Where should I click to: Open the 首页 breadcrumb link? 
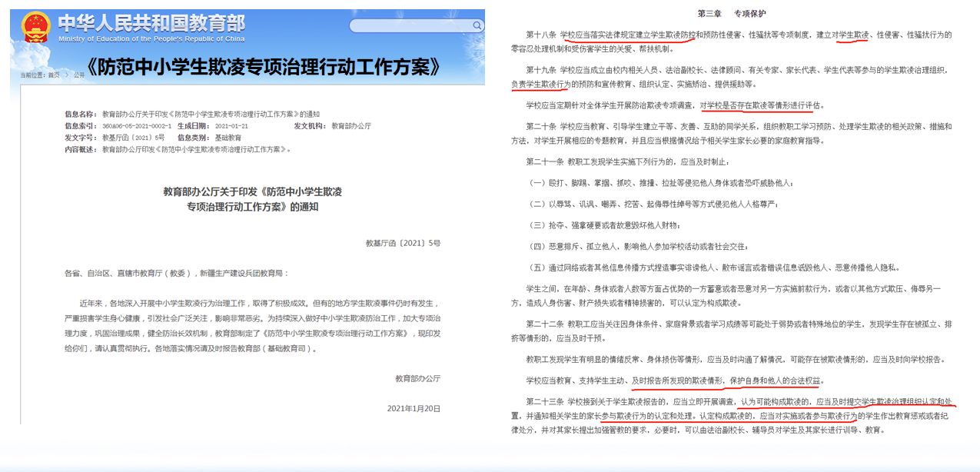[54, 75]
